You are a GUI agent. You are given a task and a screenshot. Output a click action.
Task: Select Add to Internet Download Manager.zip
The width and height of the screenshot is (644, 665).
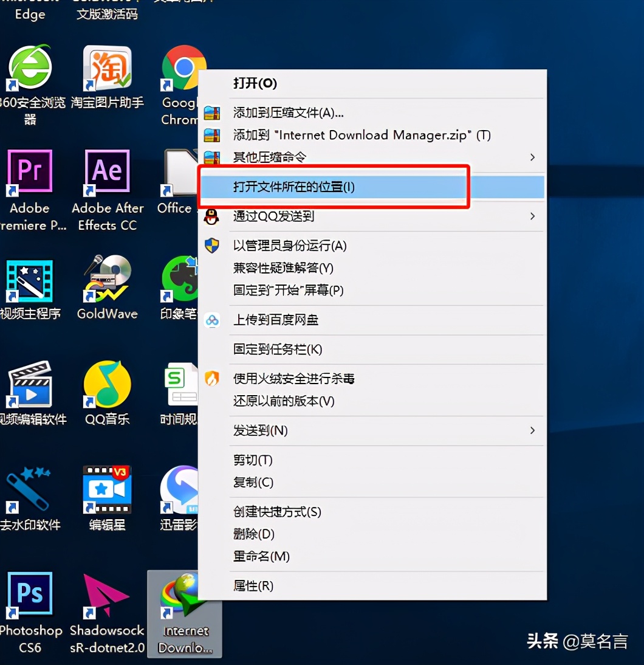[361, 135]
